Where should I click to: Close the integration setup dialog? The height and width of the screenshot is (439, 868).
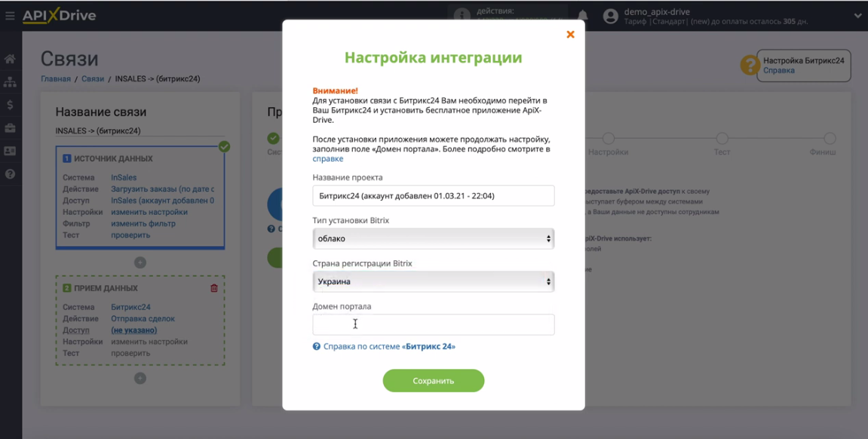[x=570, y=35]
